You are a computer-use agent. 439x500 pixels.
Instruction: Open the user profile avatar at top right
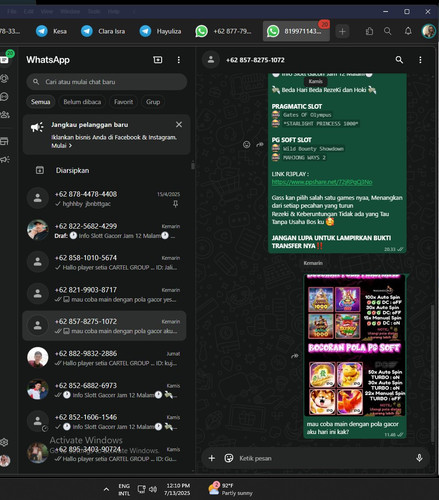tap(428, 31)
